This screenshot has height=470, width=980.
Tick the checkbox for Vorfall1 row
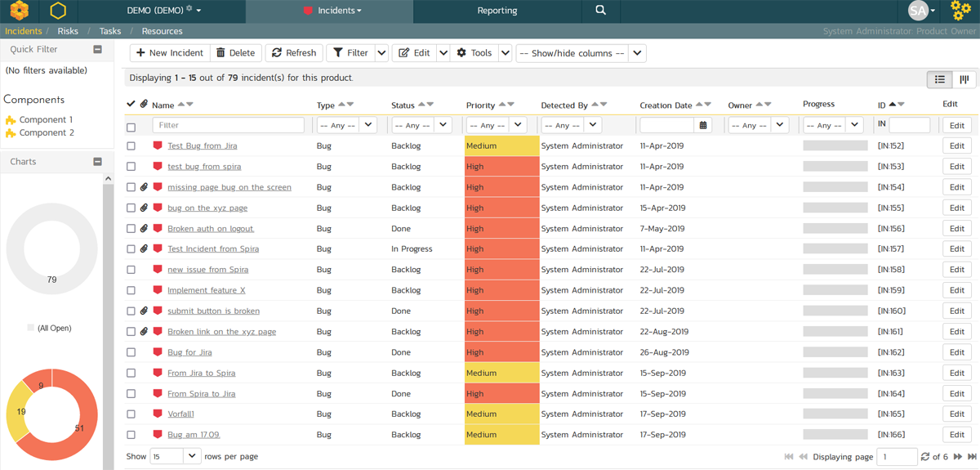131,414
